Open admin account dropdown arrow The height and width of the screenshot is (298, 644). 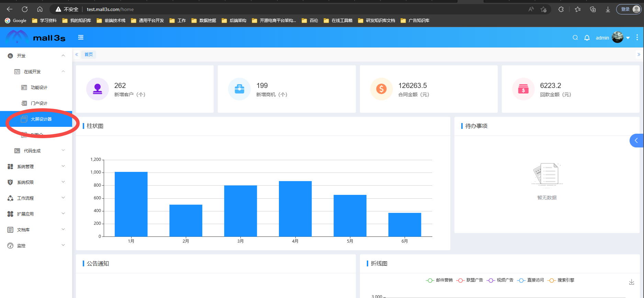point(628,38)
